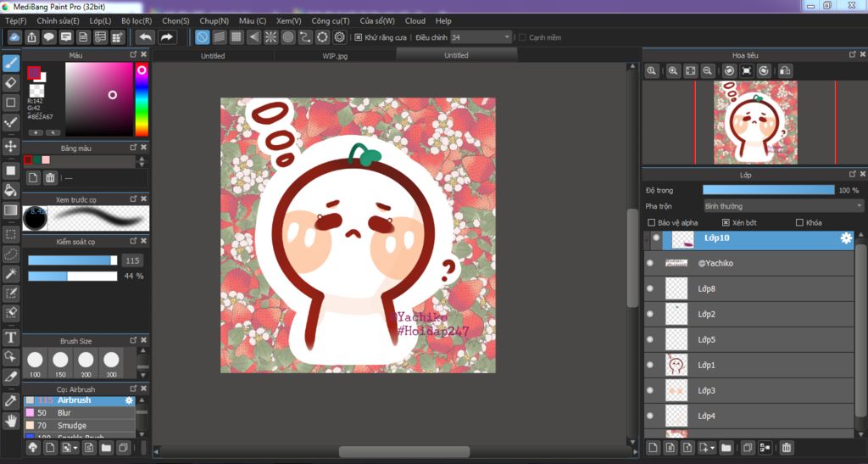
Task: Toggle Xén bớt checkbox
Action: point(726,222)
